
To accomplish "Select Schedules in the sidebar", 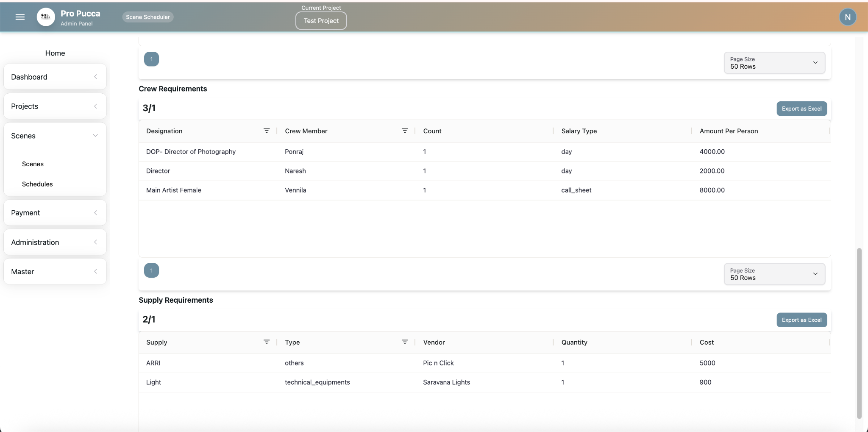I will (x=37, y=184).
